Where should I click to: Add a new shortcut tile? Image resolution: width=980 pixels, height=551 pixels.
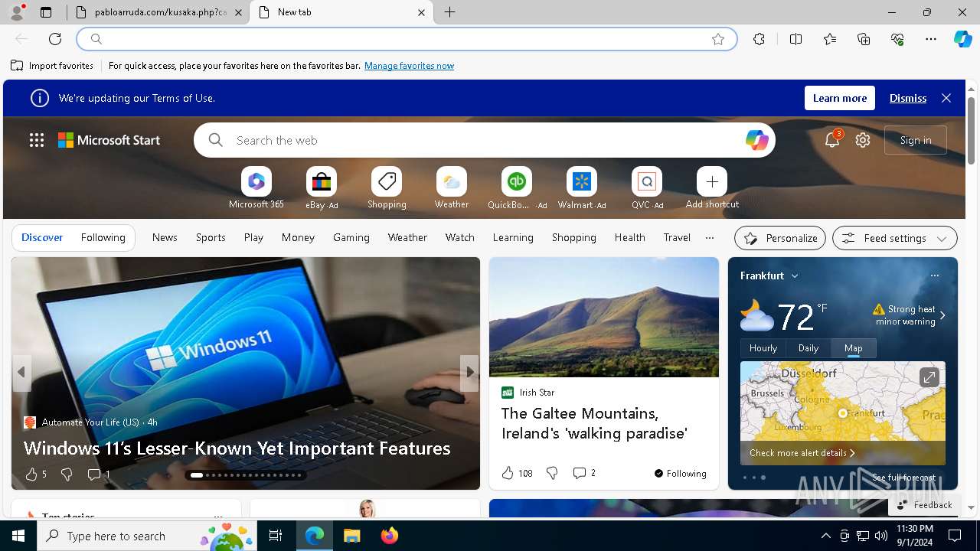[712, 188]
